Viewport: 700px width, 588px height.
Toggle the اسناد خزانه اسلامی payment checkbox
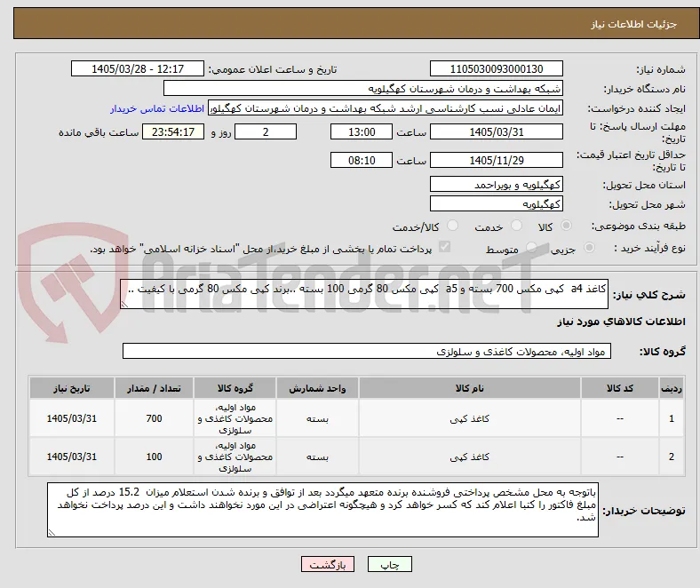click(445, 247)
